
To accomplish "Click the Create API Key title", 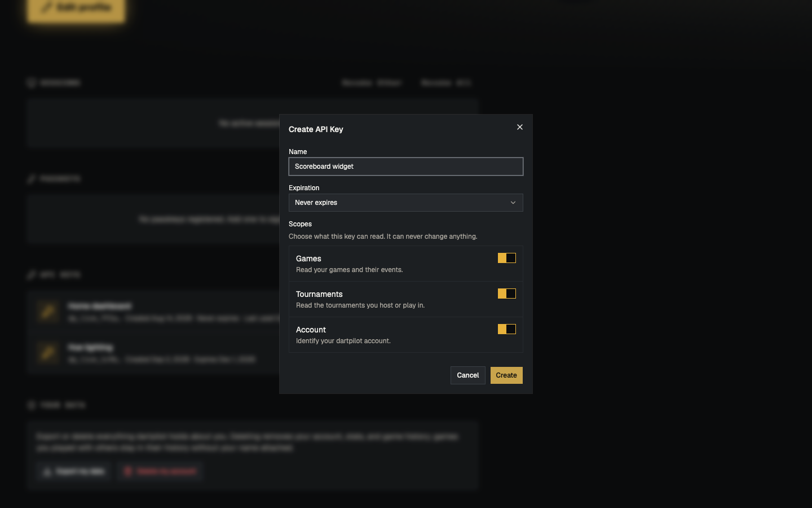I will point(316,129).
